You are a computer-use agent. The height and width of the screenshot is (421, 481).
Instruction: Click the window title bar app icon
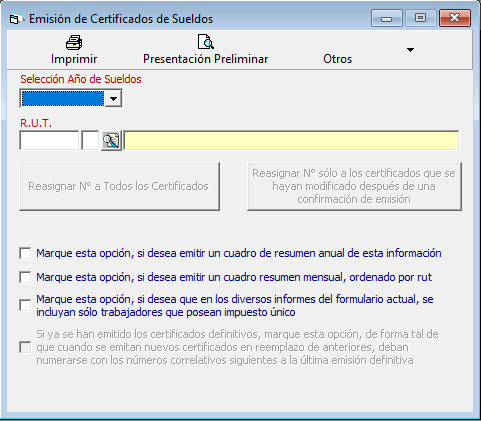(16, 19)
